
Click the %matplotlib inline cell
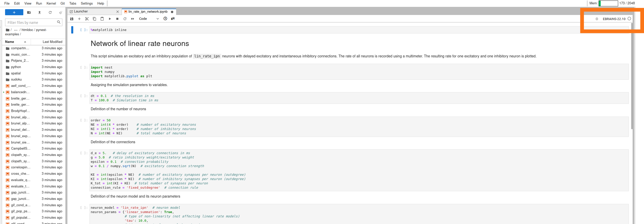tap(359, 30)
